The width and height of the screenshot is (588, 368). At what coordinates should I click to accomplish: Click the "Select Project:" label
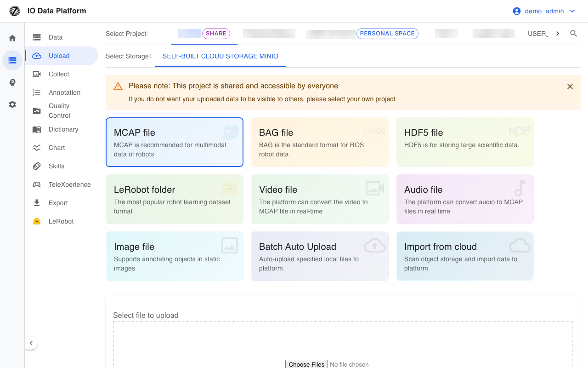click(x=127, y=34)
